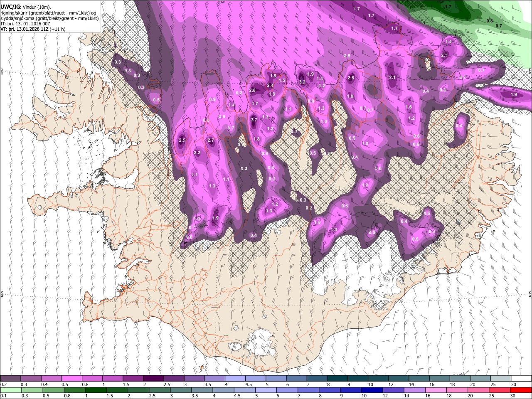Click the pale green 0.1 swatch, lower legend row
This screenshot has height=399, width=532.
tap(11, 390)
